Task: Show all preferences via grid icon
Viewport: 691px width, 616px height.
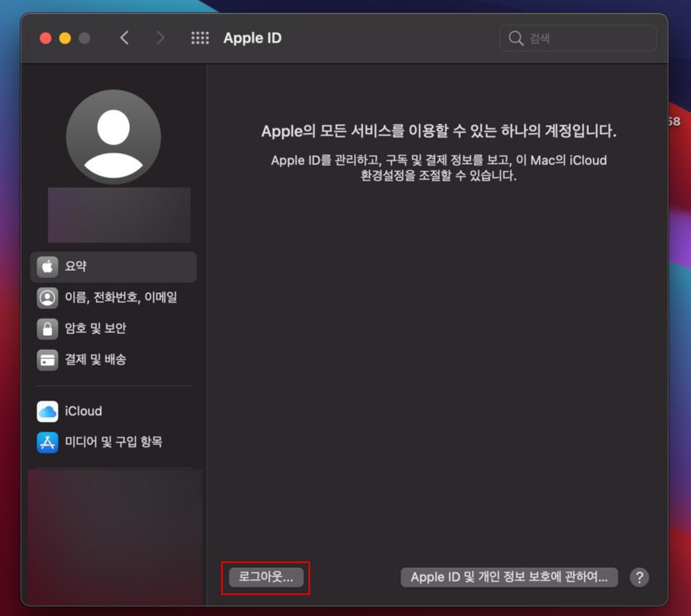Action: coord(200,38)
